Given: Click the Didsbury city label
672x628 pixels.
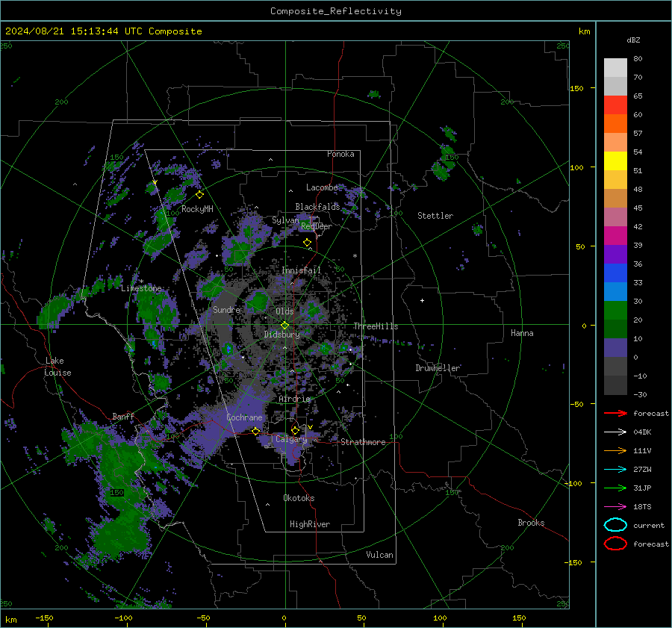Looking at the screenshot, I should point(281,335).
